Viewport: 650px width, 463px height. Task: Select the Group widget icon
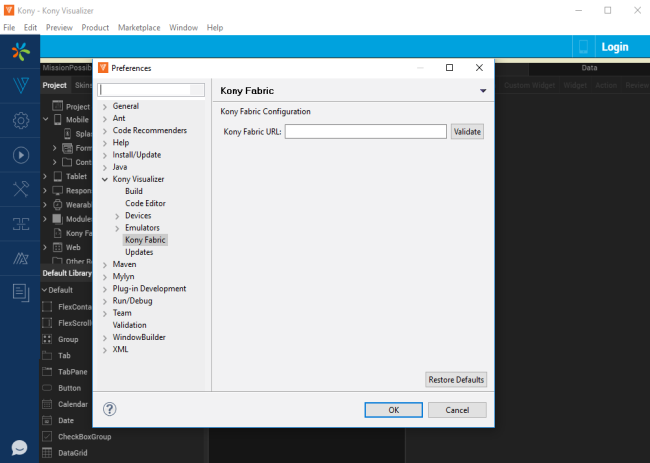tap(47, 339)
